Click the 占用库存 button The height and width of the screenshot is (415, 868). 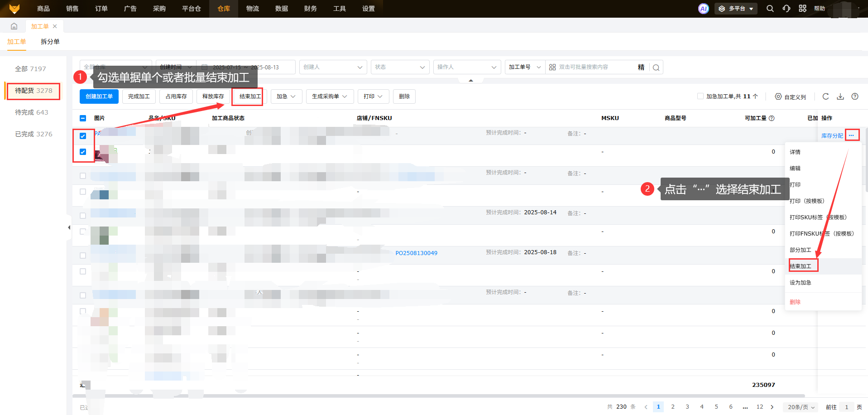pos(176,97)
